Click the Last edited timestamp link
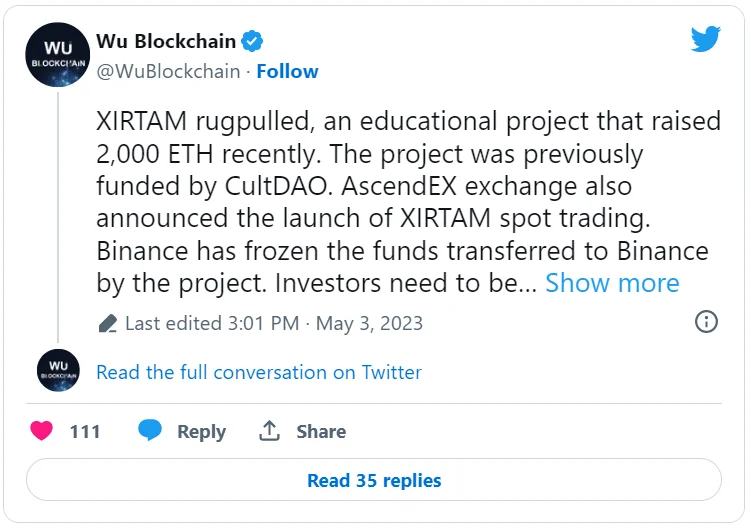 coord(274,323)
